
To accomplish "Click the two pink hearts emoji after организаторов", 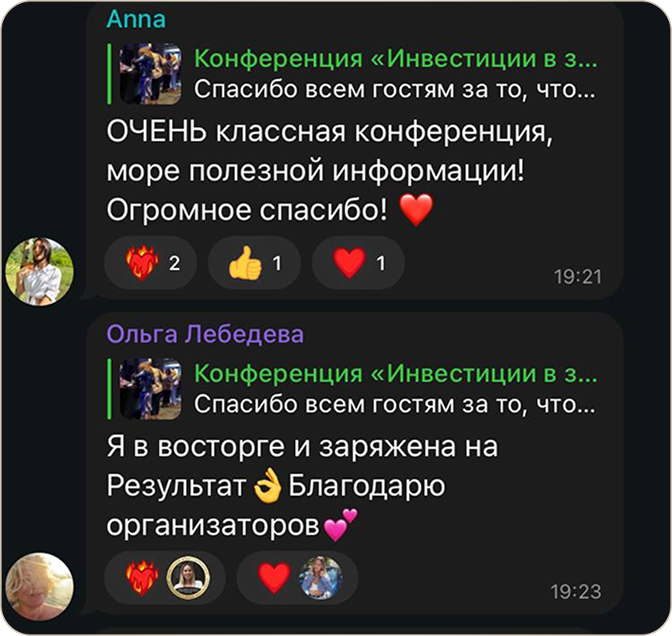I will coord(341,525).
